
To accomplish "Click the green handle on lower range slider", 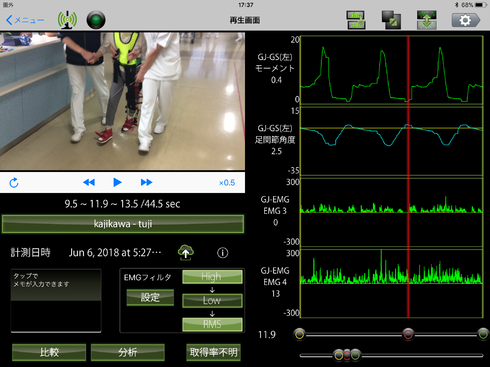I will point(356,355).
